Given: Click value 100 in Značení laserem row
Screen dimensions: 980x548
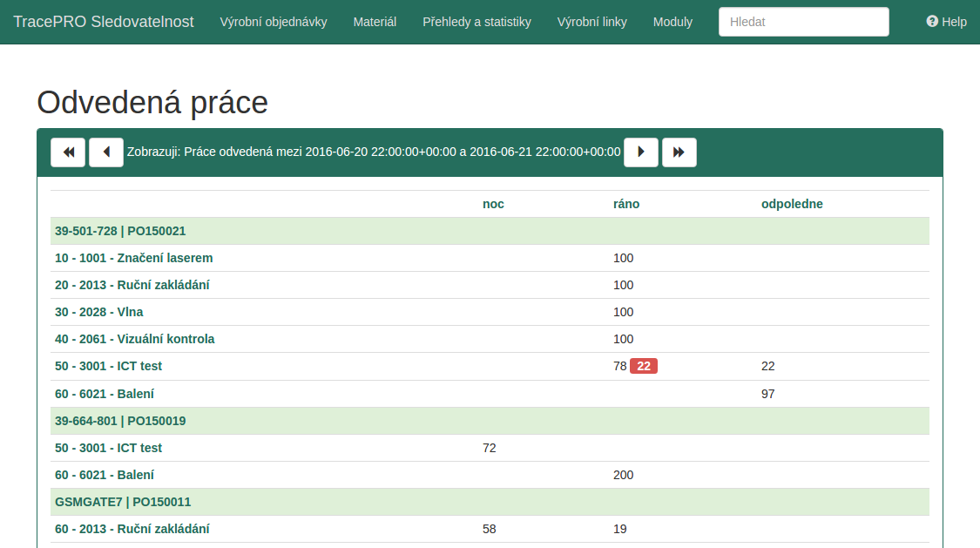Looking at the screenshot, I should (x=623, y=258).
